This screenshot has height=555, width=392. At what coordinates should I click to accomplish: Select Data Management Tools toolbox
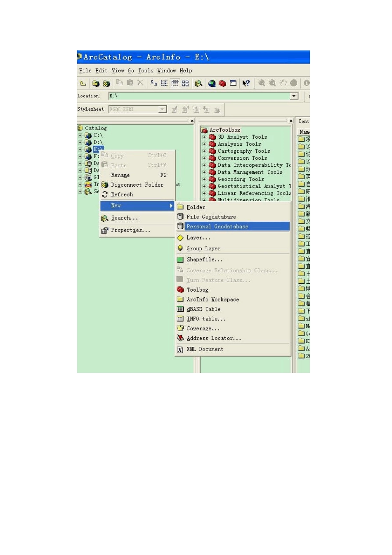click(x=250, y=172)
